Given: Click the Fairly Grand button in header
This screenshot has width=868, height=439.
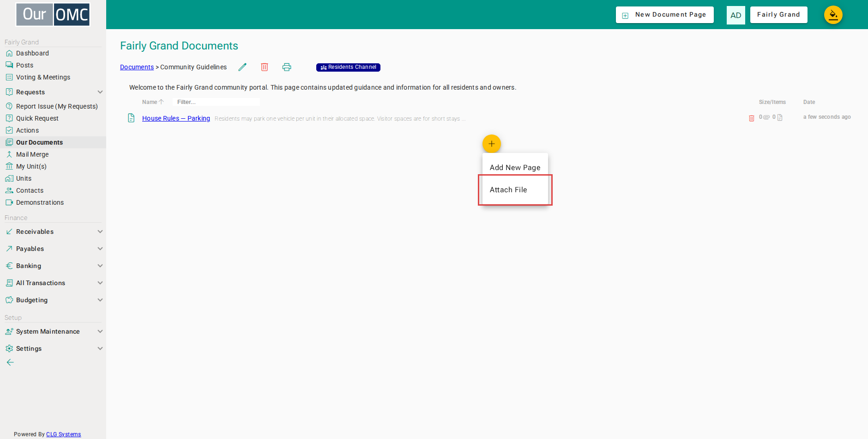Looking at the screenshot, I should pyautogui.click(x=779, y=15).
